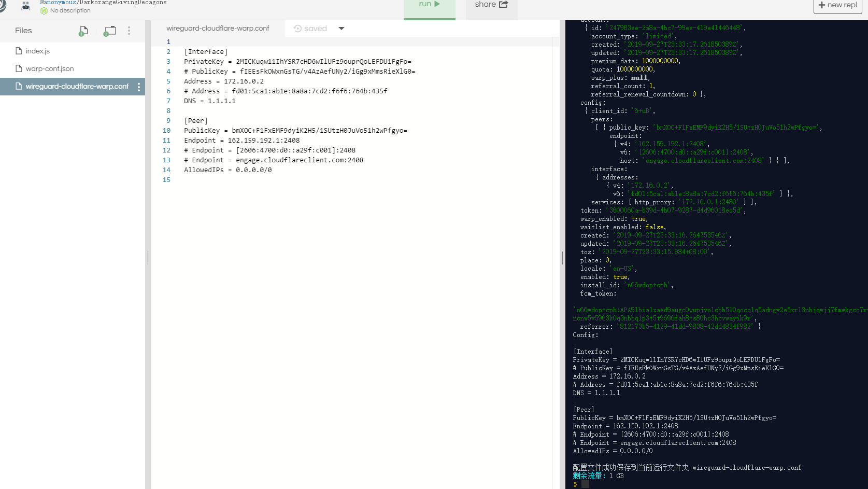Click the Repl.it logo in top-left
Screen dimensions: 868x489
coord(3,5)
